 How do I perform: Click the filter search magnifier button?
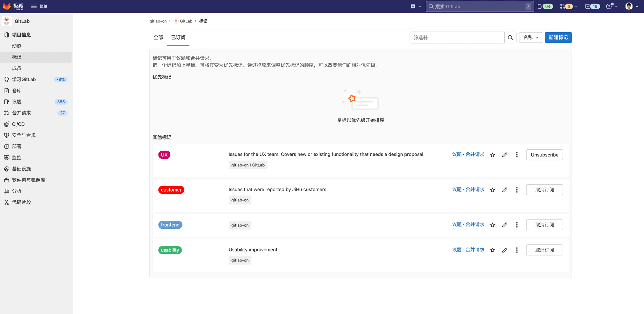510,38
